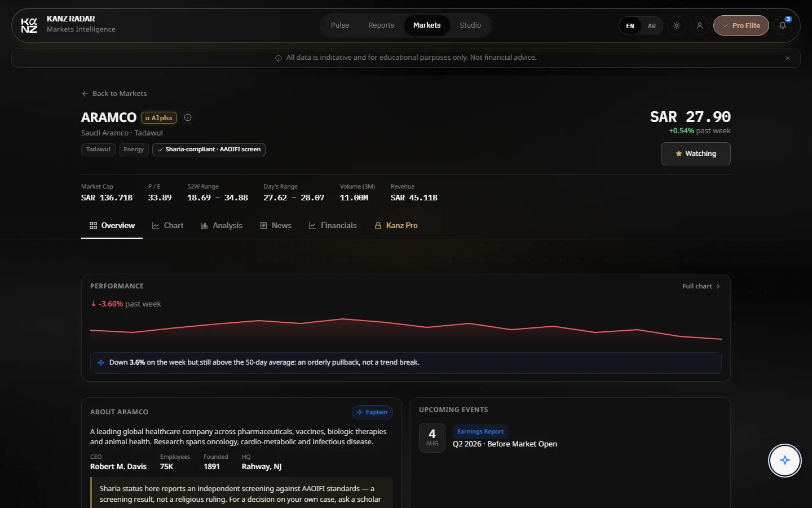This screenshot has width=812, height=508.
Task: Dismiss the disclaimer banner
Action: coord(788,58)
